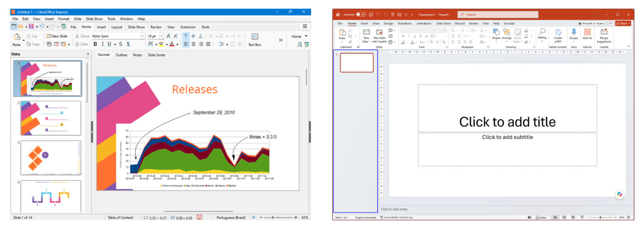Image resolution: width=644 pixels, height=229 pixels.
Task: Open Impress Noto Sans font name dropdown
Action: tap(143, 36)
